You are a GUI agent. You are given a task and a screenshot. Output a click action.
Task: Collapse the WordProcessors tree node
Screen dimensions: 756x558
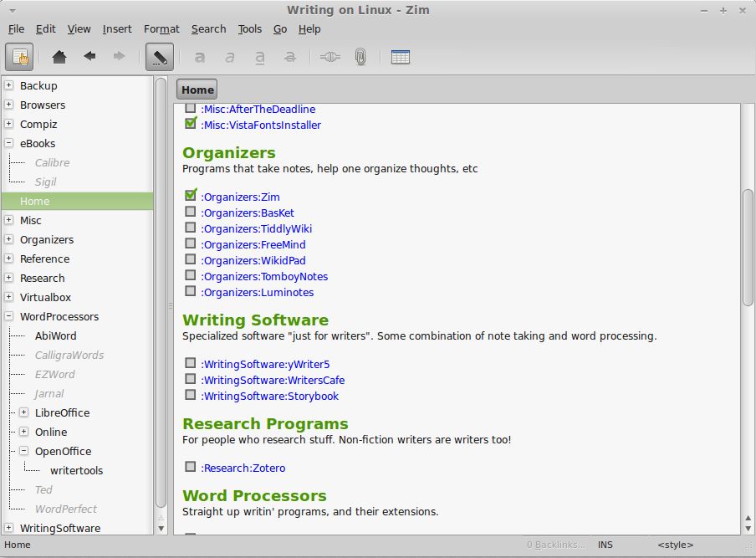pos(8,316)
